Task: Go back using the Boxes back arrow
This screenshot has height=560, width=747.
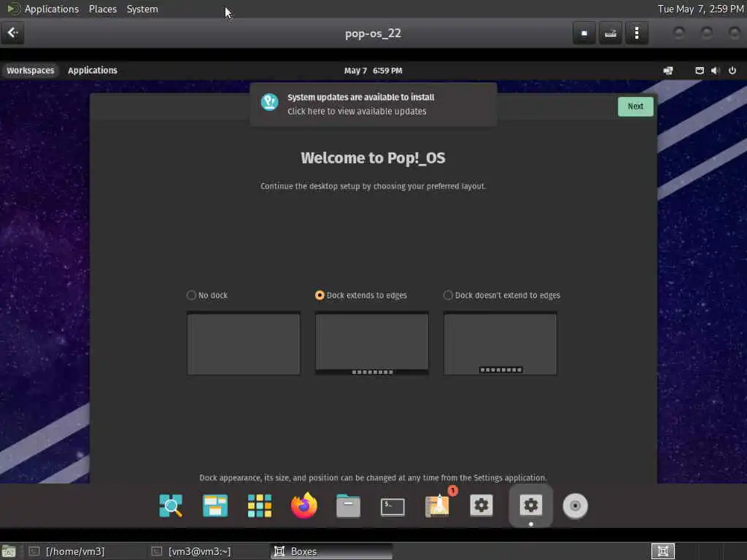Action: (x=12, y=33)
